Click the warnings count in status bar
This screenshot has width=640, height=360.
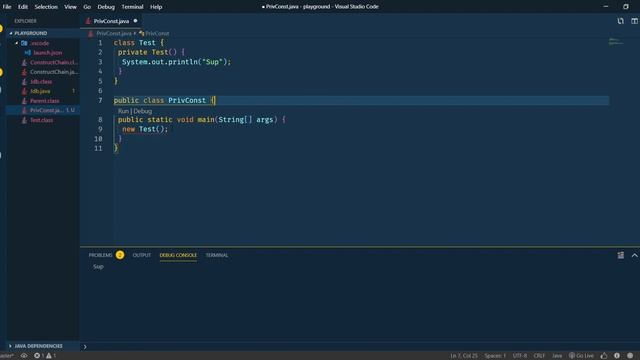(51, 356)
